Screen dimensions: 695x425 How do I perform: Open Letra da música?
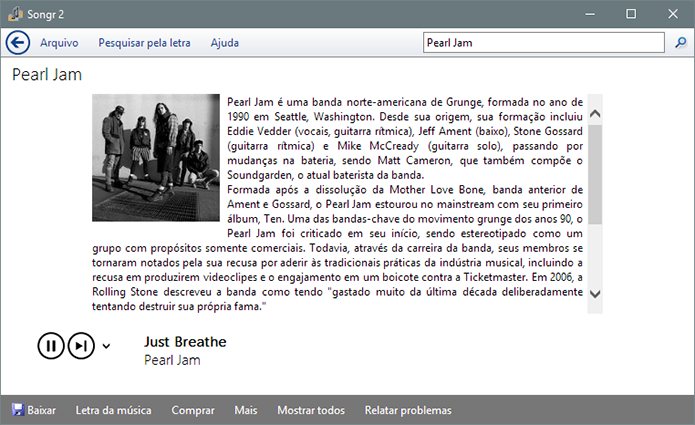click(x=113, y=410)
